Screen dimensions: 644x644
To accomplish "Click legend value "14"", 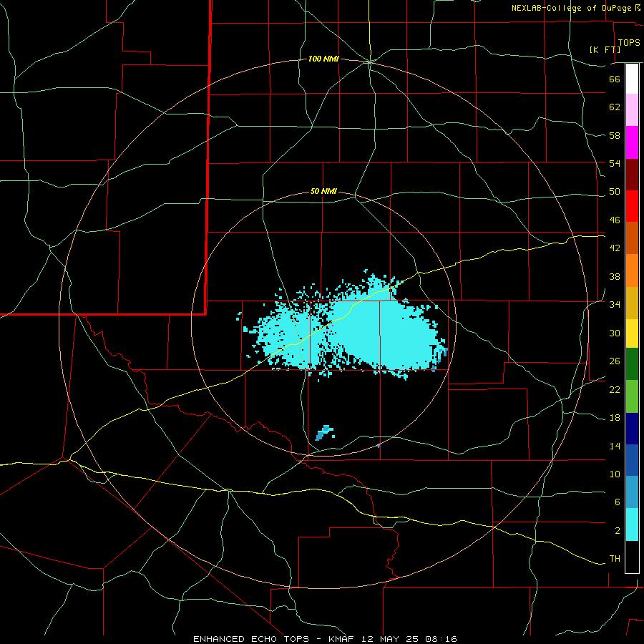I will (x=615, y=446).
